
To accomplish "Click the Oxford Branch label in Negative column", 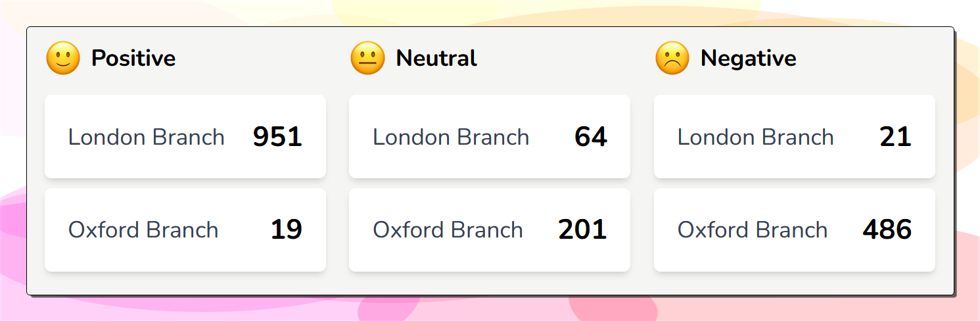I will click(753, 230).
